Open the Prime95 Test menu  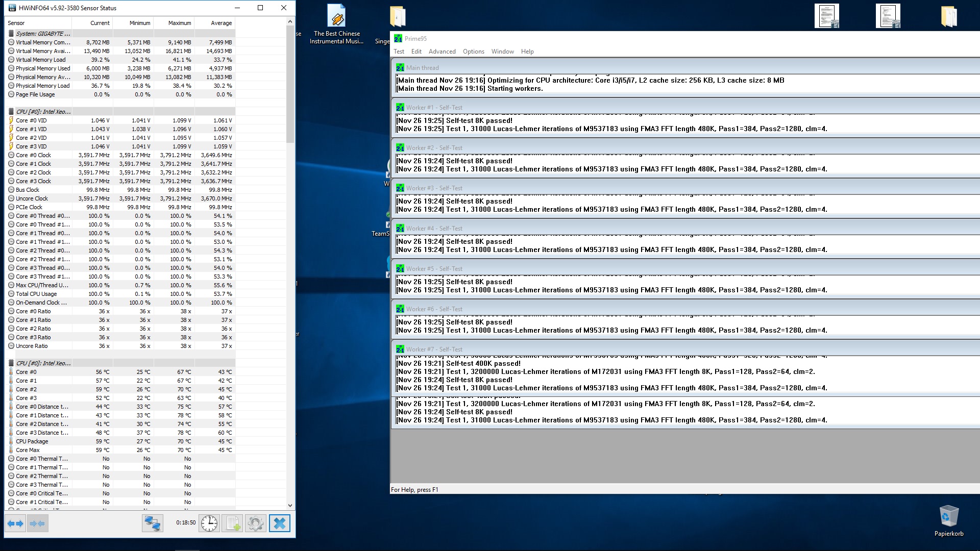(x=399, y=52)
